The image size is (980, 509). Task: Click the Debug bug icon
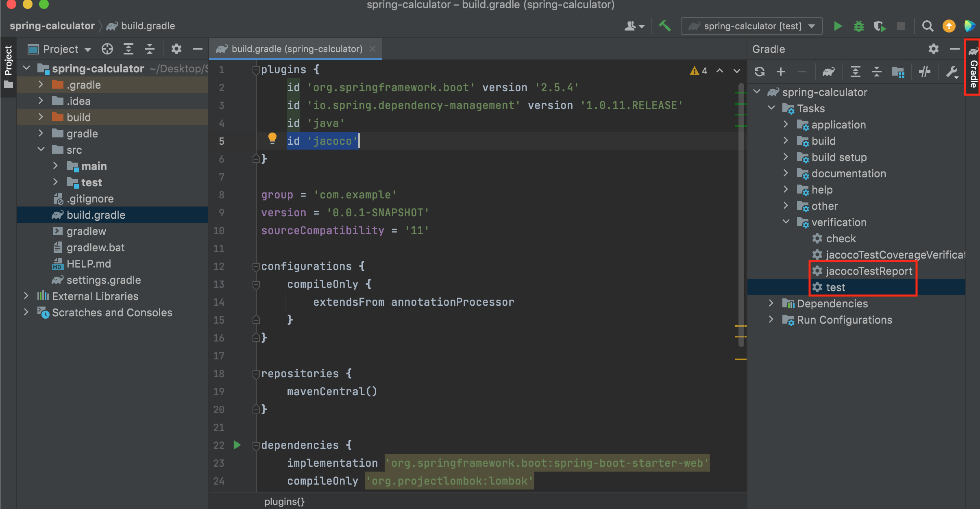point(858,26)
